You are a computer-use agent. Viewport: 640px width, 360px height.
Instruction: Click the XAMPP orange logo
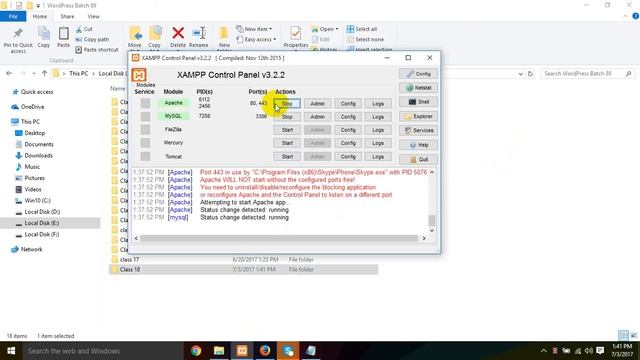pyautogui.click(x=139, y=75)
